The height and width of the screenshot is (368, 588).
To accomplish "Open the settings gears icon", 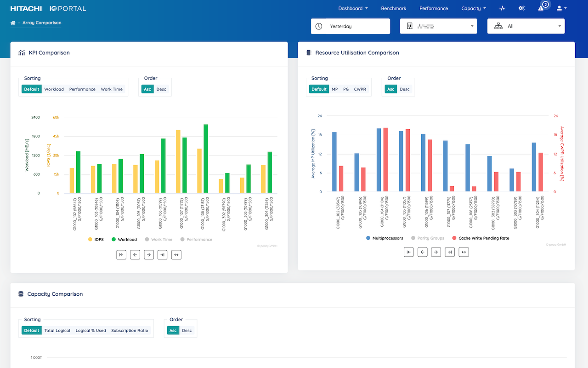I will [x=521, y=8].
